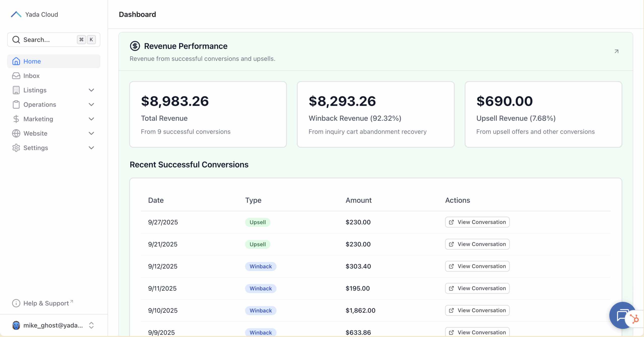Open the arrow icon in Revenue Performance header
The image size is (644, 337).
(616, 51)
